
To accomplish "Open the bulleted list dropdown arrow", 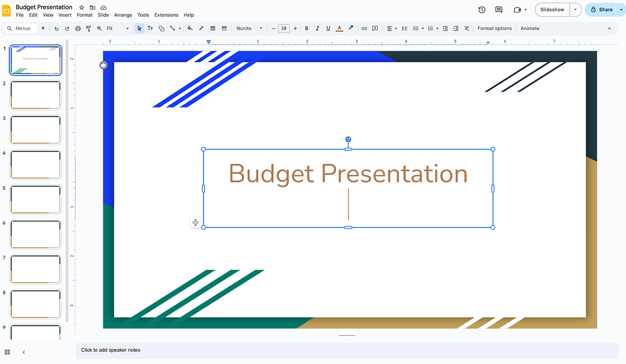I will coord(423,29).
